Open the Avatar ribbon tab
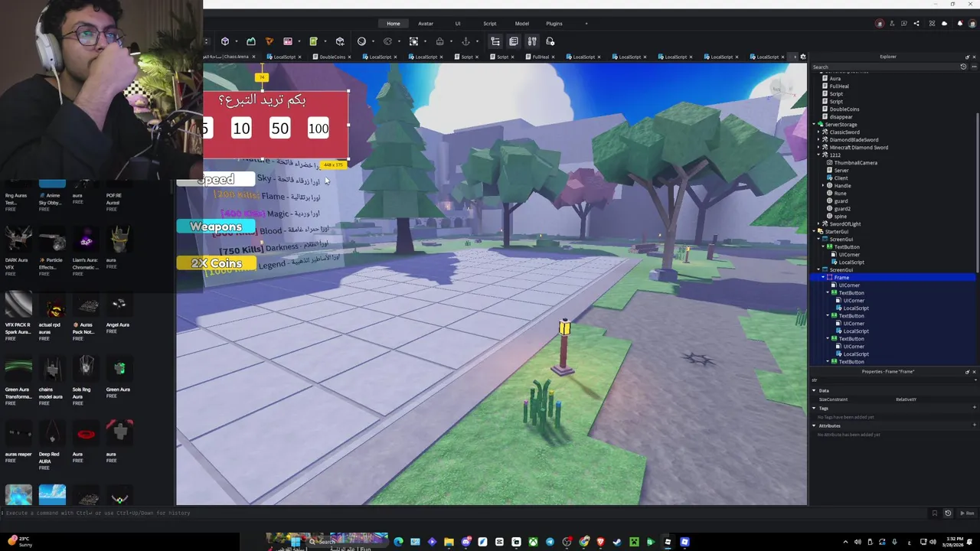Image resolution: width=980 pixels, height=551 pixels. point(426,24)
